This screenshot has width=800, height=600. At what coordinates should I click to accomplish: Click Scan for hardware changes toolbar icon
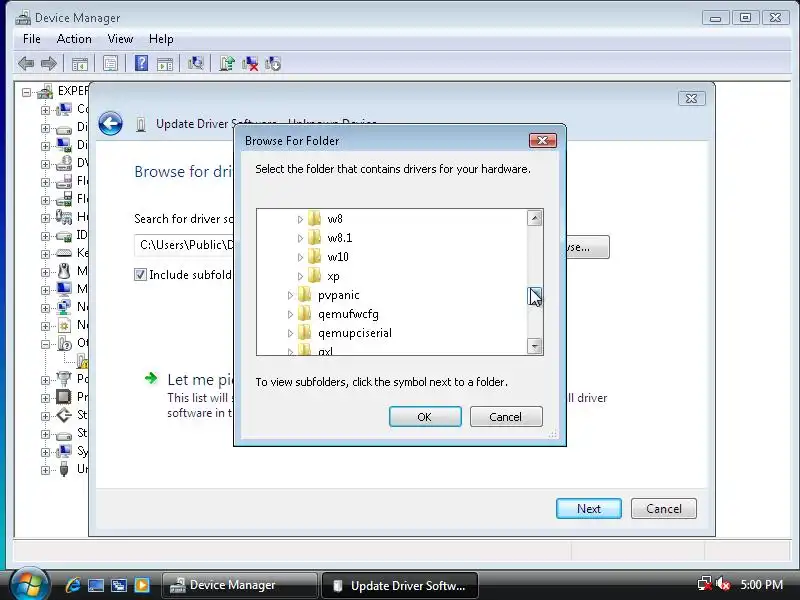pyautogui.click(x=195, y=63)
